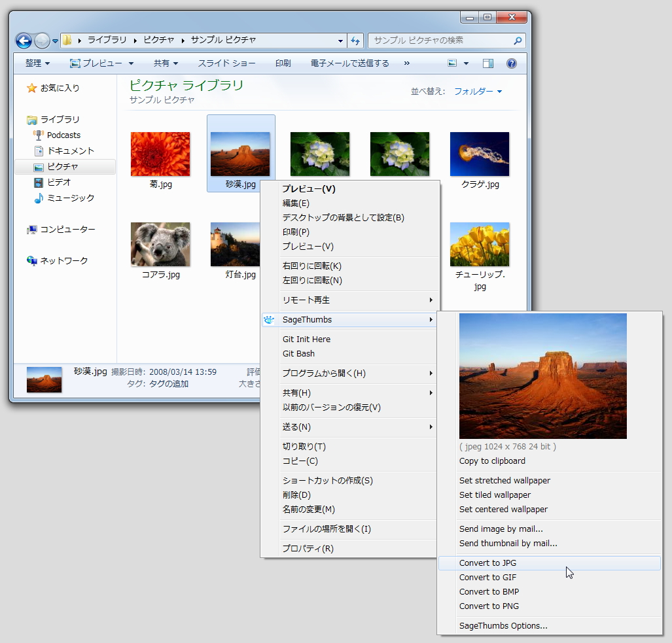The width and height of the screenshot is (672, 643).
Task: Open SageThumbs Options...
Action: click(503, 625)
